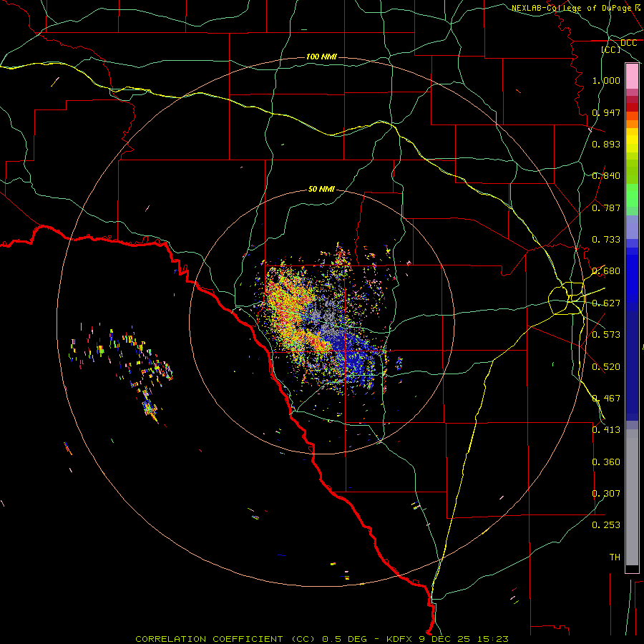Click the 0.307 scale value
This screenshot has height=644, width=644.
click(x=606, y=494)
